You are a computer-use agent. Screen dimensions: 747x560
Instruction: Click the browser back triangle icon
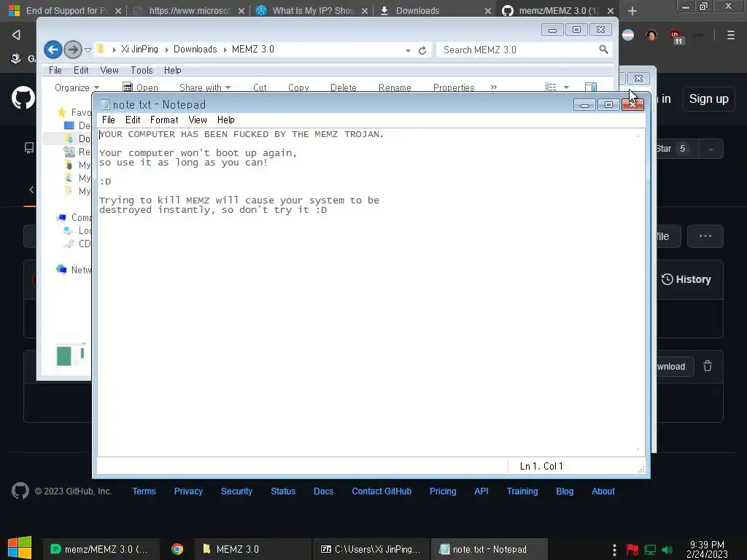[16, 35]
